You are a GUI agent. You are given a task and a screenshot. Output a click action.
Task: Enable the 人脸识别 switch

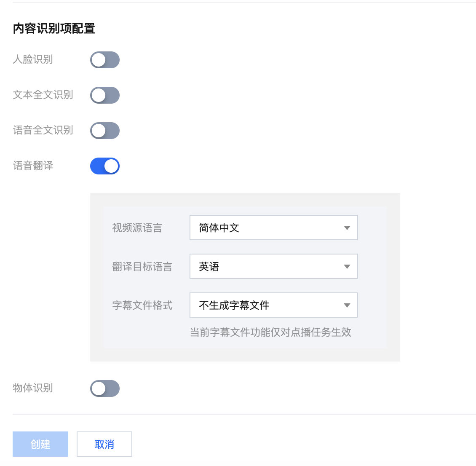click(x=105, y=60)
